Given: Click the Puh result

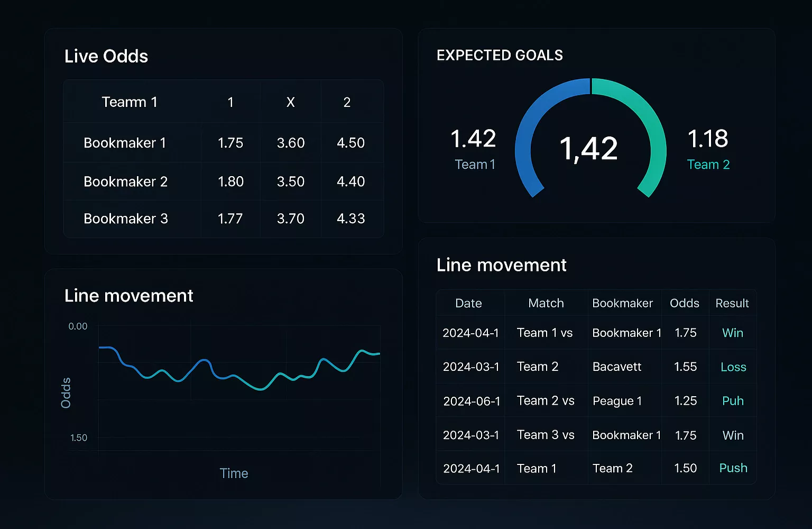Looking at the screenshot, I should pyautogui.click(x=733, y=401).
